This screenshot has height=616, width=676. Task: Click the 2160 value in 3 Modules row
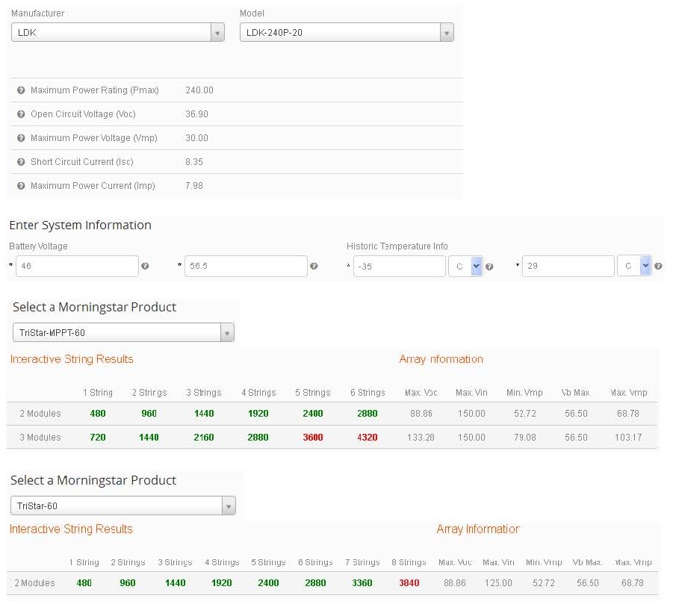pyautogui.click(x=204, y=437)
